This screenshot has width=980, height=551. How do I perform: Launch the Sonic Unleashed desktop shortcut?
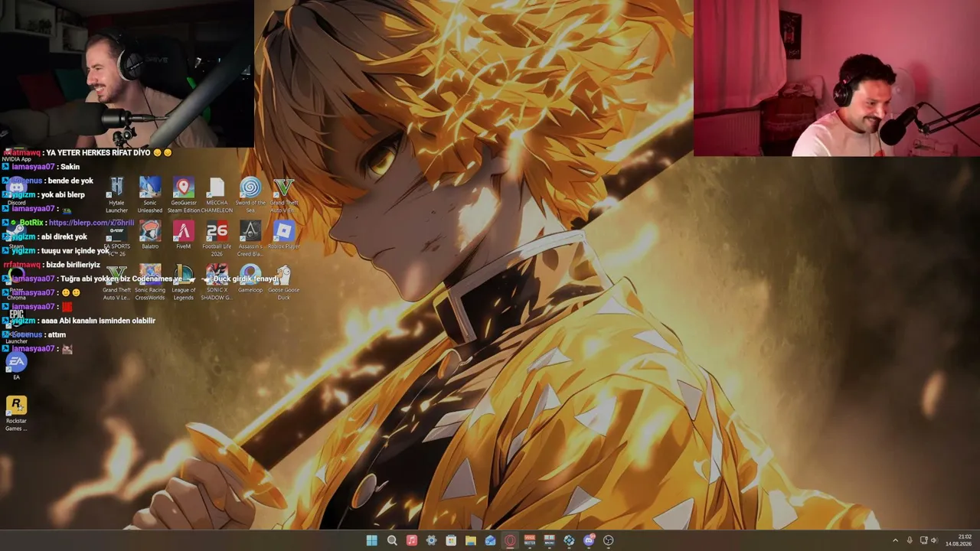pos(150,195)
